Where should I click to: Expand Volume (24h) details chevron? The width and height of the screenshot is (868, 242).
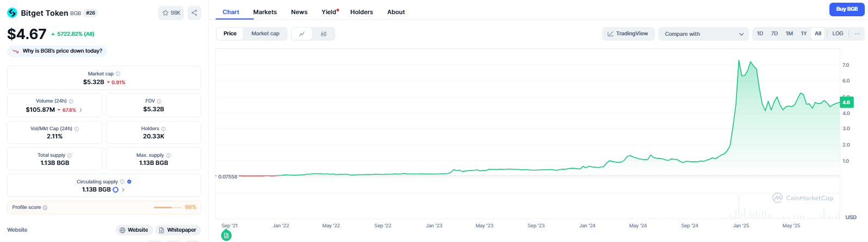tap(81, 110)
